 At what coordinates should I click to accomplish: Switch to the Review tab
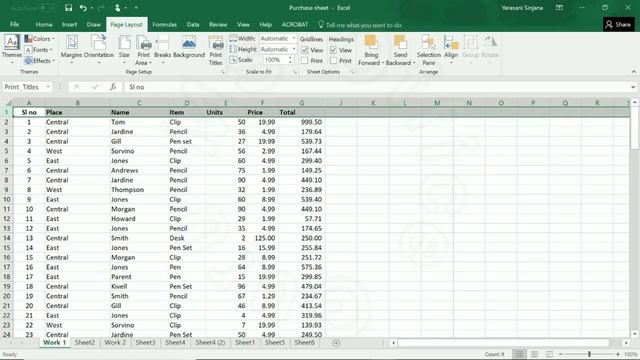coord(218,24)
